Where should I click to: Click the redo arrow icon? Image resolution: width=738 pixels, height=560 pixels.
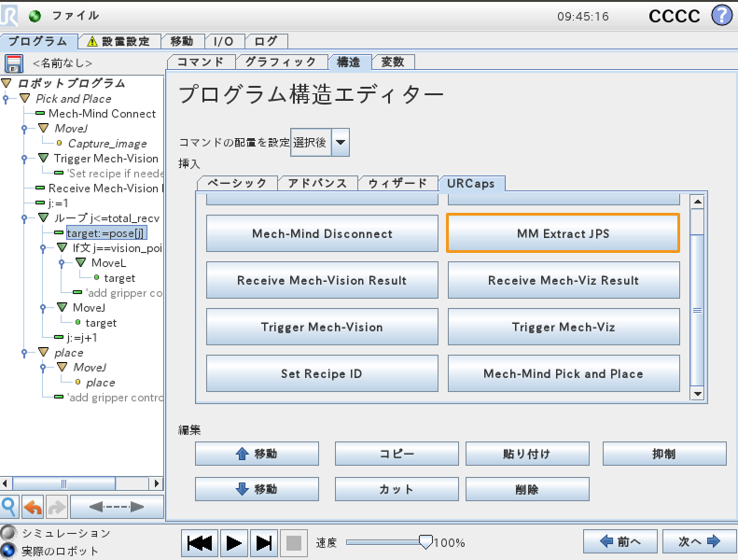click(x=57, y=507)
